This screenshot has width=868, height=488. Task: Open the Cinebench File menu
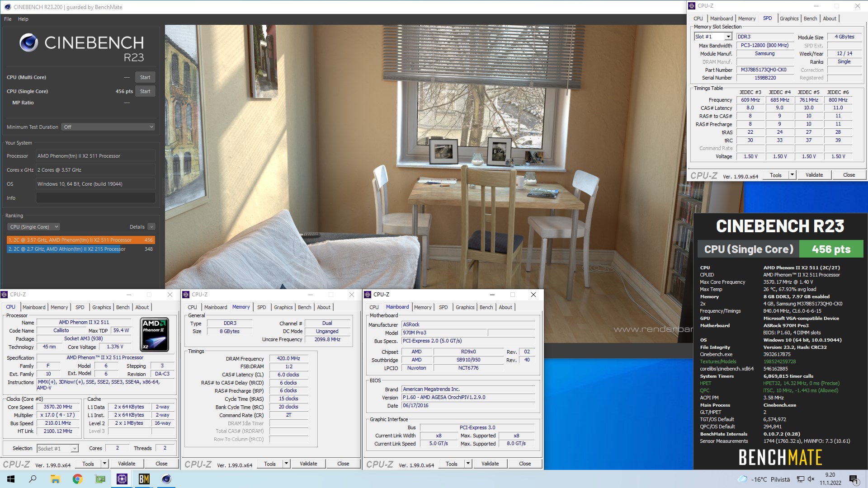(8, 19)
